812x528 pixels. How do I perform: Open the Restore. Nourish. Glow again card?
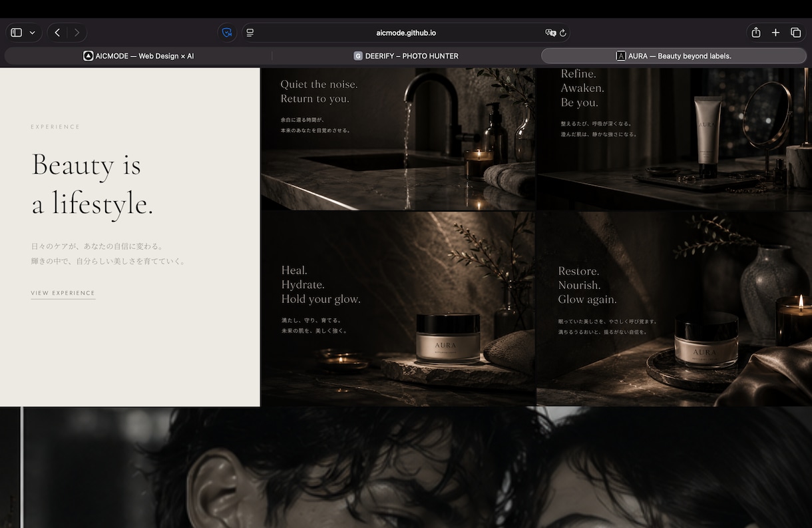pos(674,309)
